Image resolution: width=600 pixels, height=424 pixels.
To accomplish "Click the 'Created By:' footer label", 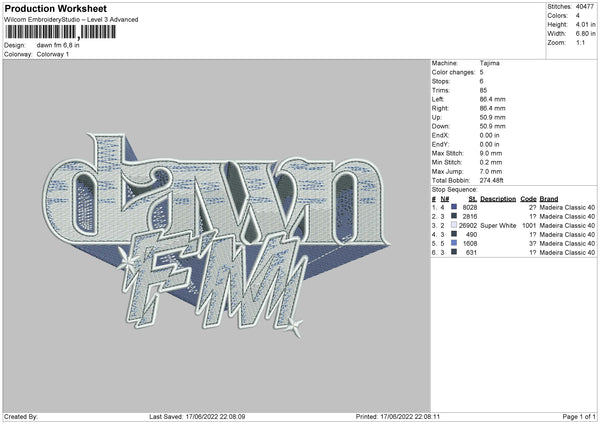I will tap(21, 416).
